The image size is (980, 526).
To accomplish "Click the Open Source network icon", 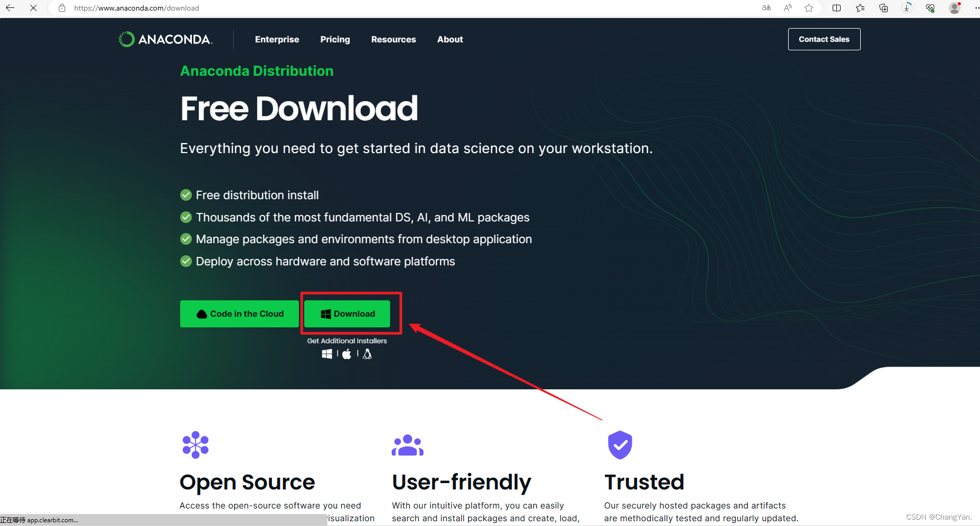I will click(196, 444).
